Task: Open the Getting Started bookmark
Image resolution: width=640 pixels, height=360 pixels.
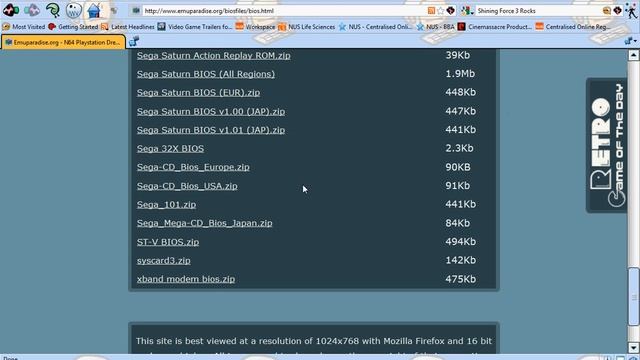Action: point(73,27)
